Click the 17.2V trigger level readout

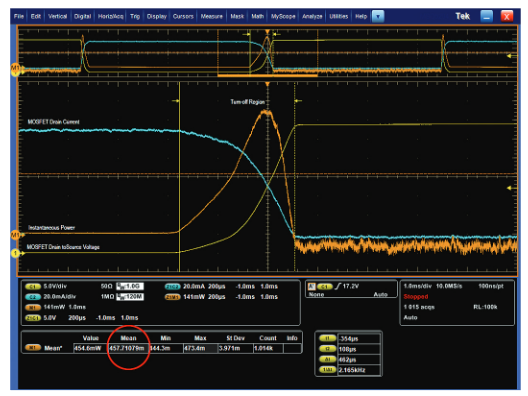[351, 287]
